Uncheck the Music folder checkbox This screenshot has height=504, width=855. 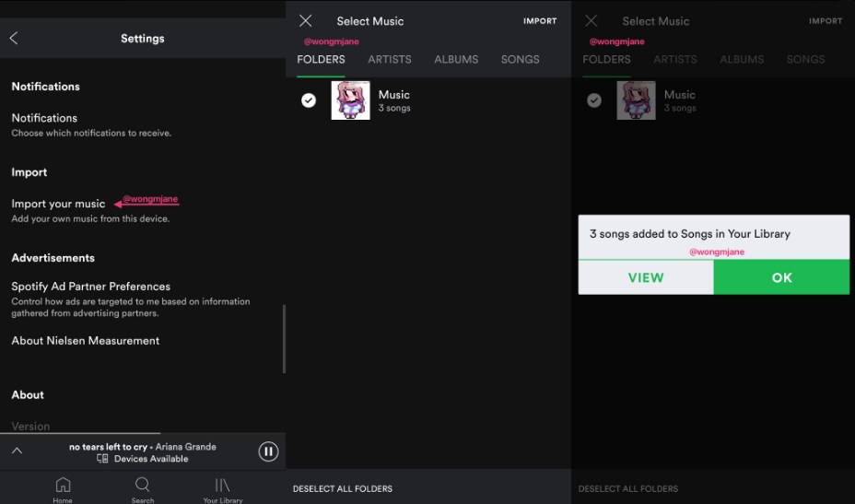click(309, 100)
